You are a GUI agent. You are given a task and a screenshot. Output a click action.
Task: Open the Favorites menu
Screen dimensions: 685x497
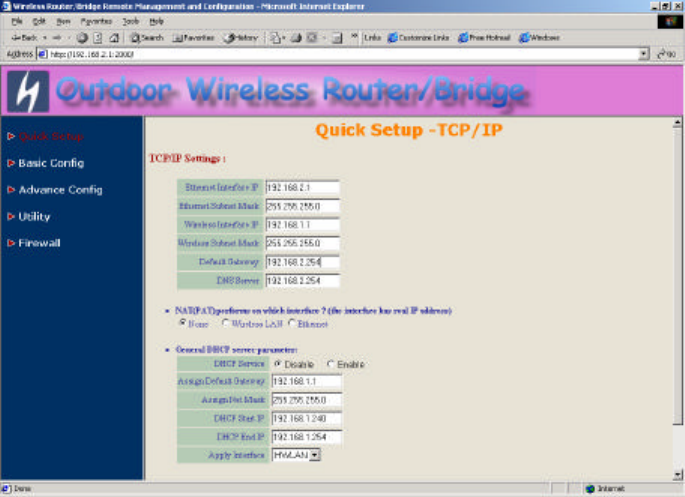pyautogui.click(x=96, y=21)
